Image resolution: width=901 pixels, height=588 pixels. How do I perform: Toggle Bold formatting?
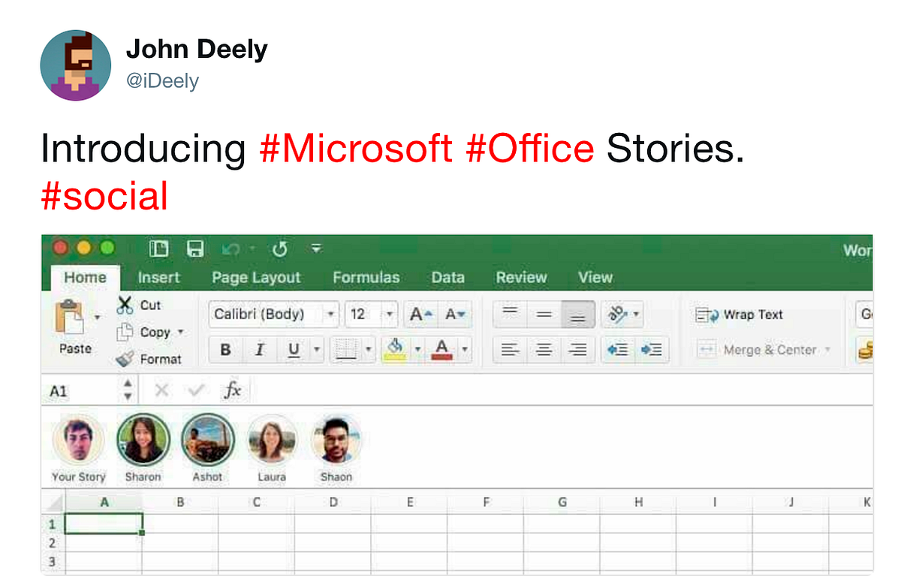(224, 349)
